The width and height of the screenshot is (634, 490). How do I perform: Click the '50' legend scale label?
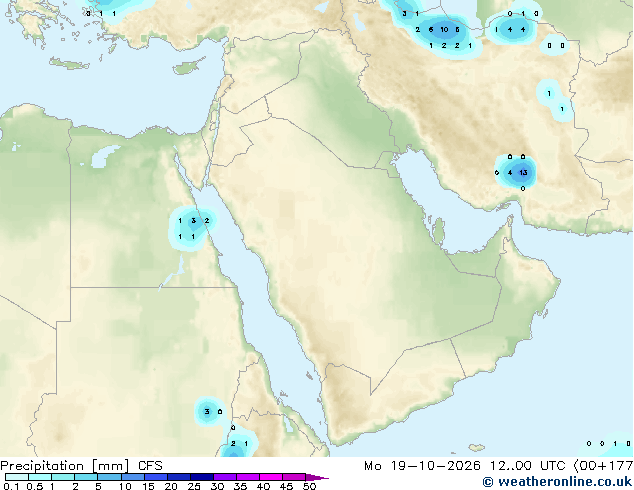[x=309, y=486]
